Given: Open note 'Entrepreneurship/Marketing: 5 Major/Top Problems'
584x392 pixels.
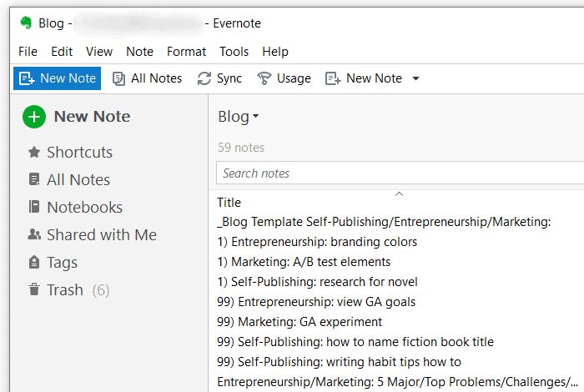Looking at the screenshot, I should coord(397,382).
